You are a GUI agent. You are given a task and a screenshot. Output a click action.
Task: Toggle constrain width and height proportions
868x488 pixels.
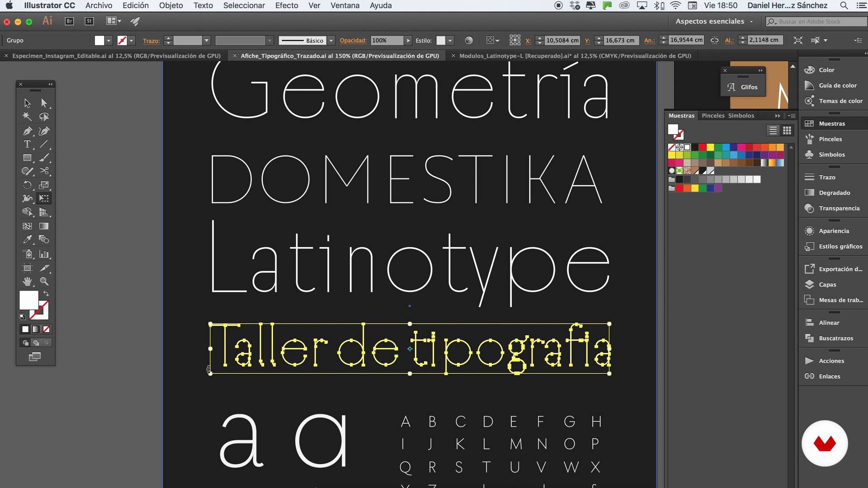coord(714,40)
